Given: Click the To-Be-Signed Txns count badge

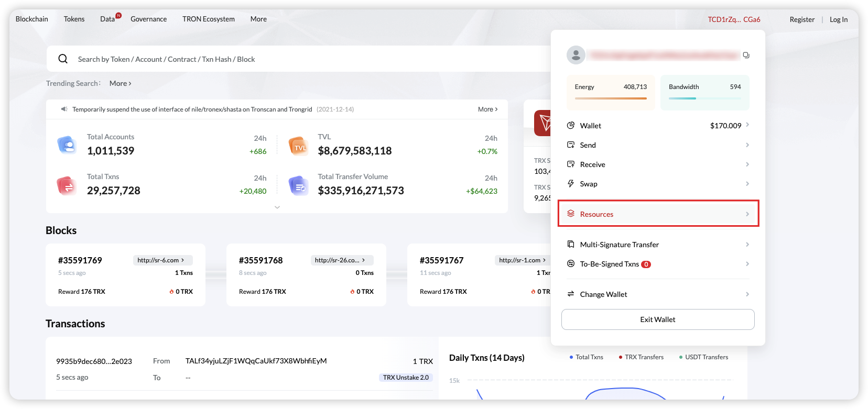Looking at the screenshot, I should click(646, 264).
